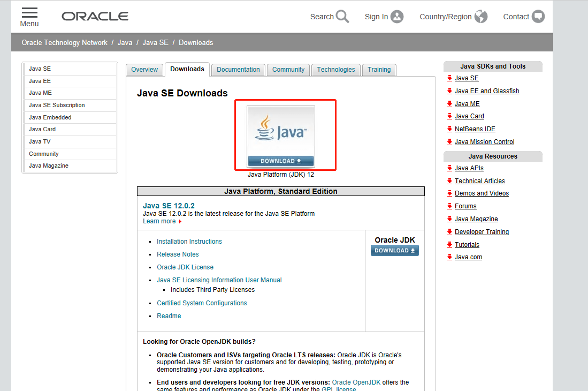Click the GPL license link
This screenshot has width=588, height=391.
tap(339, 389)
